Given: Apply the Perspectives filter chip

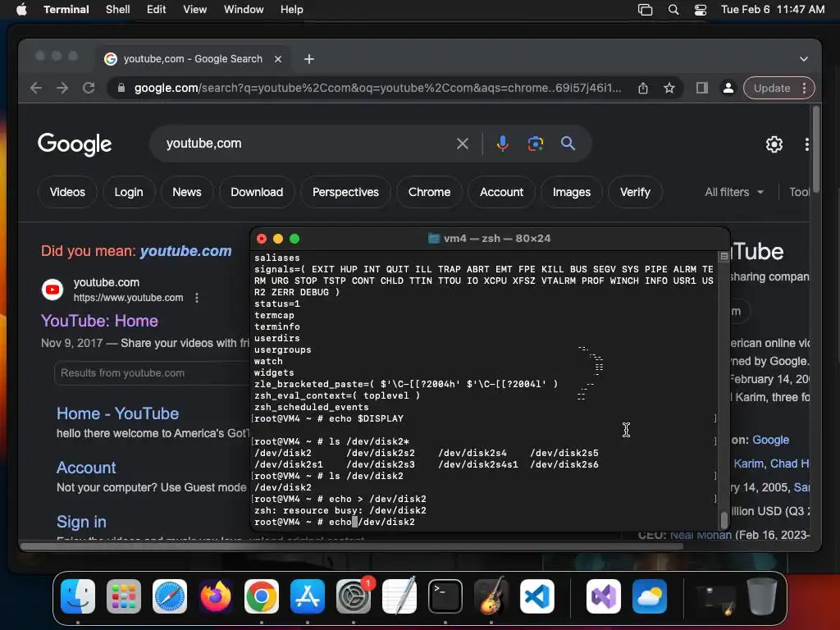Looking at the screenshot, I should pyautogui.click(x=345, y=192).
